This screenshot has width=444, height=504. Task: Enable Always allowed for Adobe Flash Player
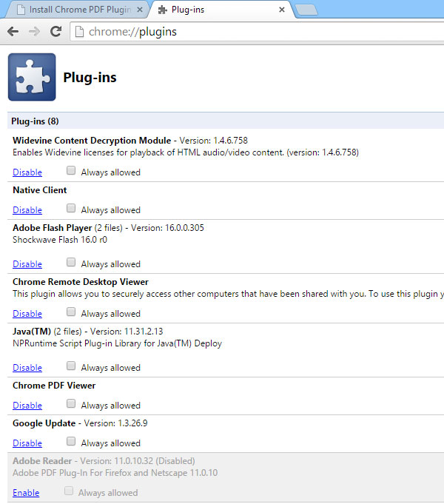click(x=71, y=263)
